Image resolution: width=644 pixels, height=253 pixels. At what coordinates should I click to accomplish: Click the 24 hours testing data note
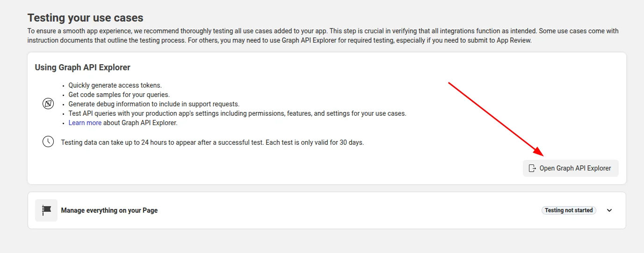click(212, 142)
